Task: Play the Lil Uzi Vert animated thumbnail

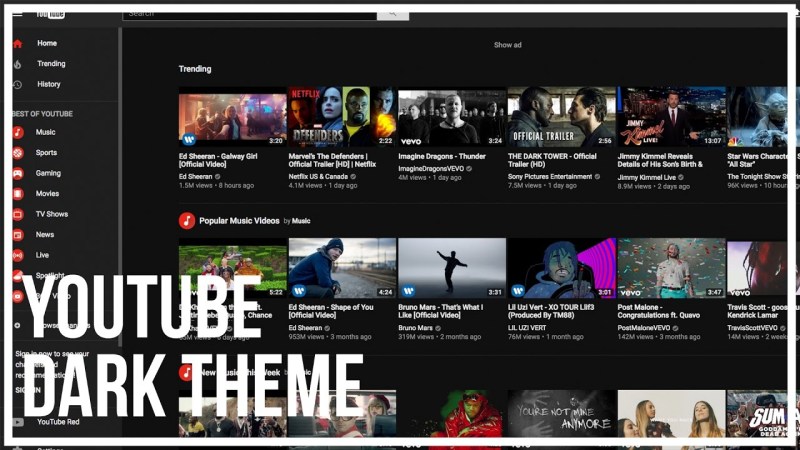Action: (562, 268)
